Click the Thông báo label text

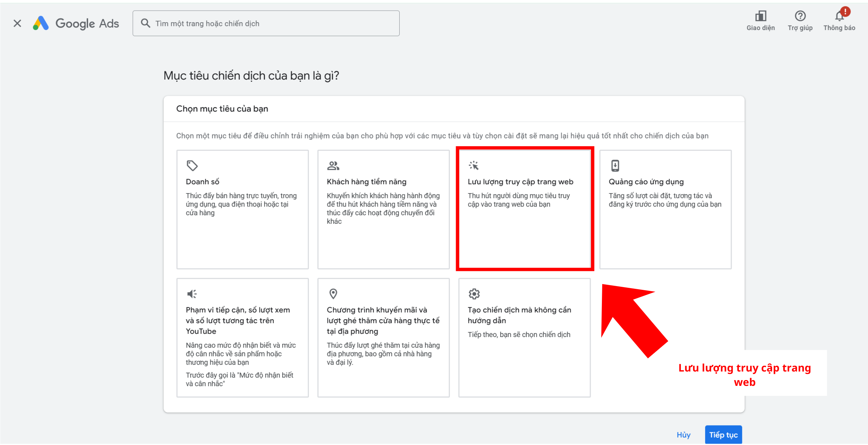839,28
